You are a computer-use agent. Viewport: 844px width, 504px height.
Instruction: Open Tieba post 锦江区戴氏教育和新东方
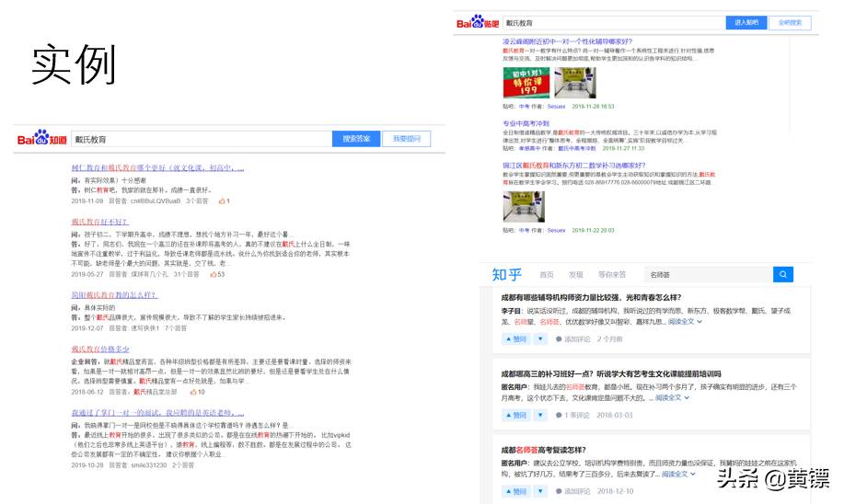click(x=573, y=166)
